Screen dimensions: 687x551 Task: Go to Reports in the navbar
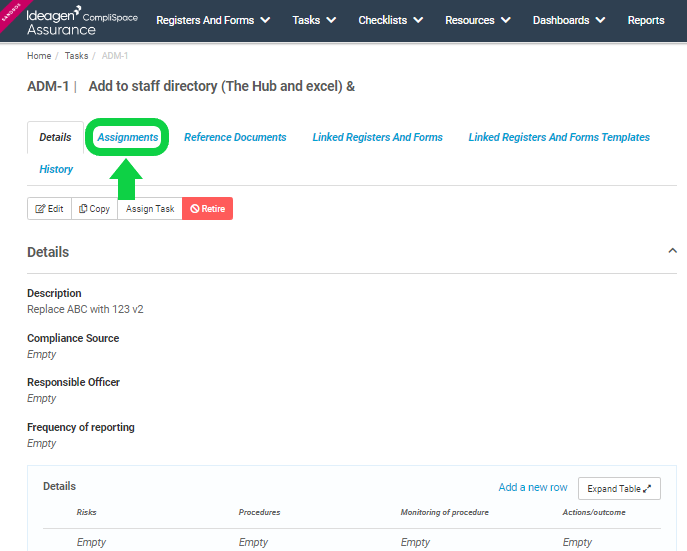pos(646,21)
